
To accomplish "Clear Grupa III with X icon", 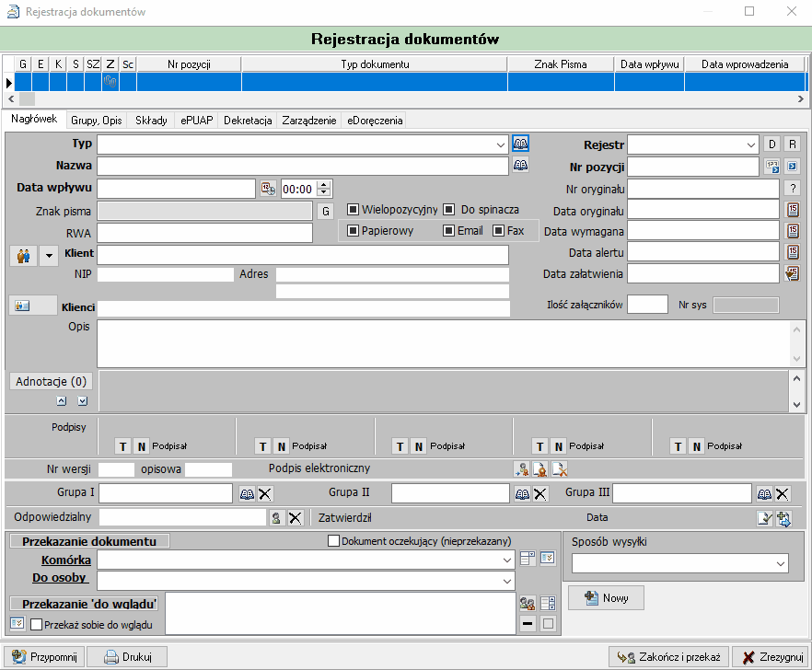I will tap(783, 494).
